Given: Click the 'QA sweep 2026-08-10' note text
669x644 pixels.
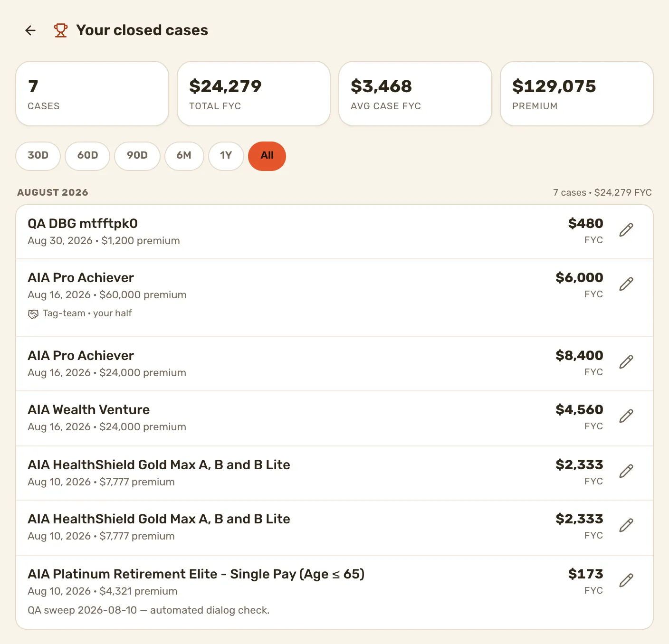Looking at the screenshot, I should point(148,610).
